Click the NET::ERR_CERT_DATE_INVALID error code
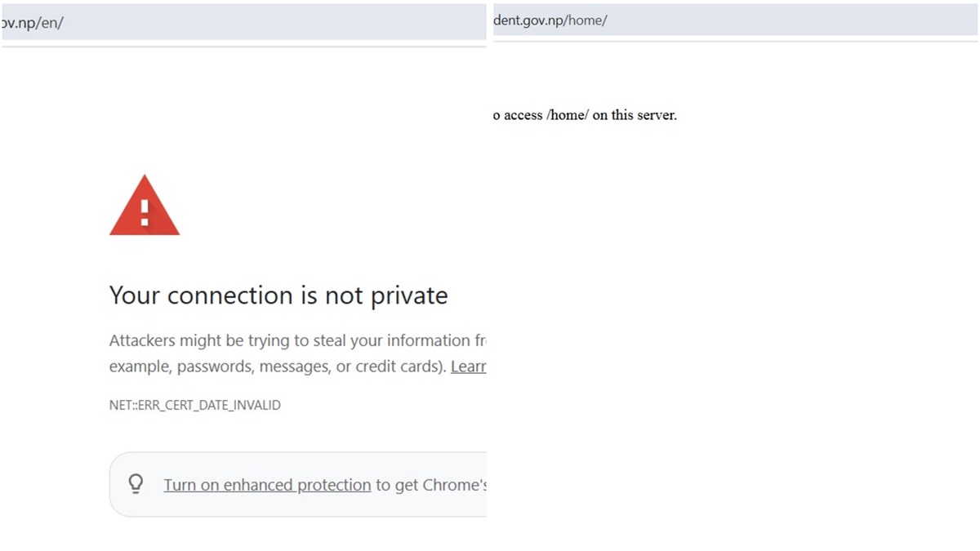Viewport: 980px width, 551px height. 194,405
